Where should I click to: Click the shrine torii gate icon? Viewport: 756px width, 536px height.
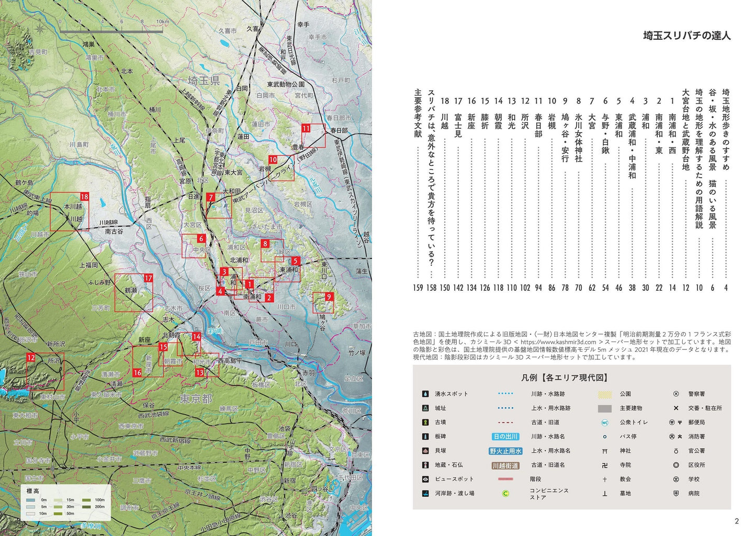pos(604,451)
